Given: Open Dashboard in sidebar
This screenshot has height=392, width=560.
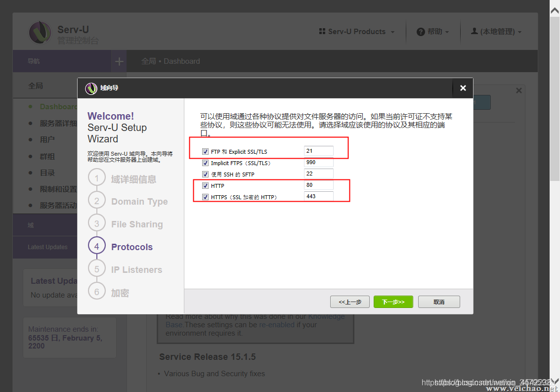Looking at the screenshot, I should [58, 106].
